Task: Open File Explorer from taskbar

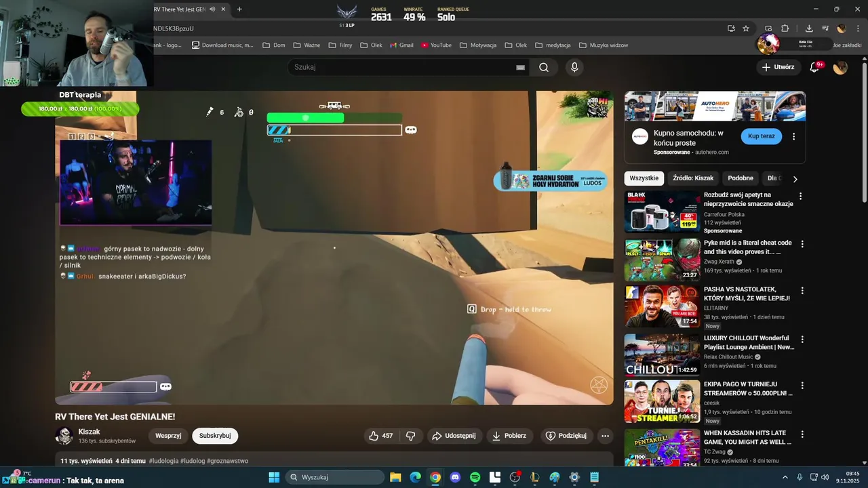Action: 395,477
